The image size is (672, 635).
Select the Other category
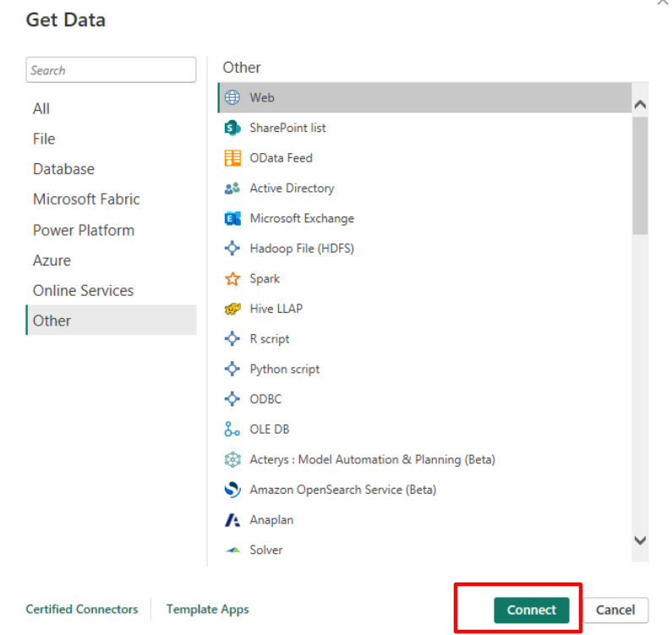click(112, 320)
